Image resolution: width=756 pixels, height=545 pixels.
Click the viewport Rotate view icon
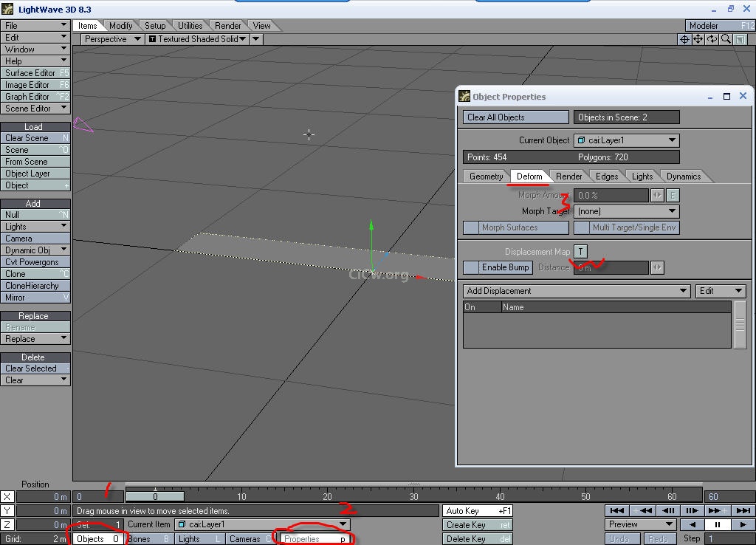712,39
